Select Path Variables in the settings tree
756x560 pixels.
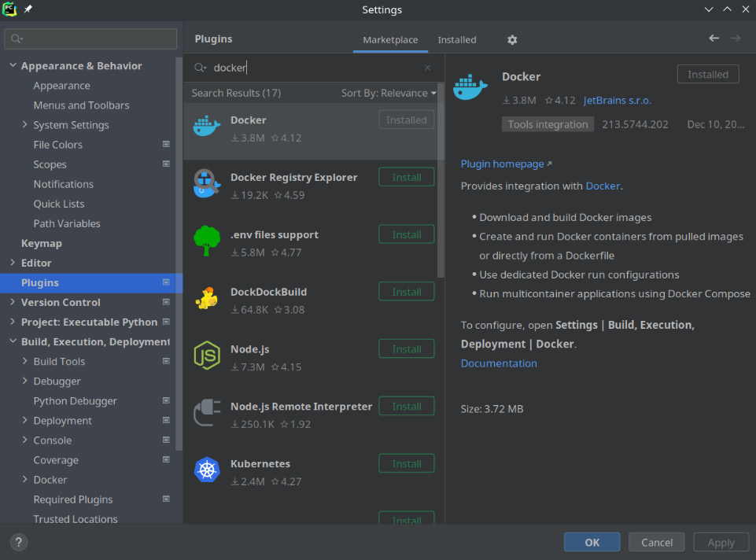[67, 223]
